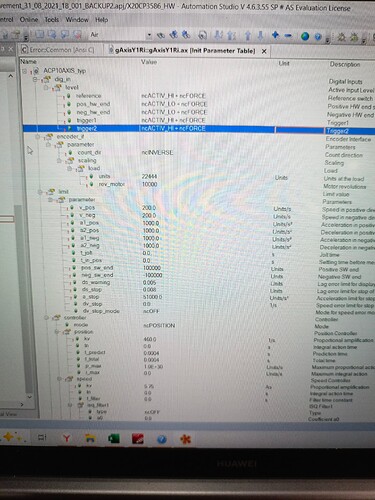Image resolution: width=375 pixels, height=500 pixels.
Task: Open the toolbar combo box dropdown arrow
Action: coord(149,35)
